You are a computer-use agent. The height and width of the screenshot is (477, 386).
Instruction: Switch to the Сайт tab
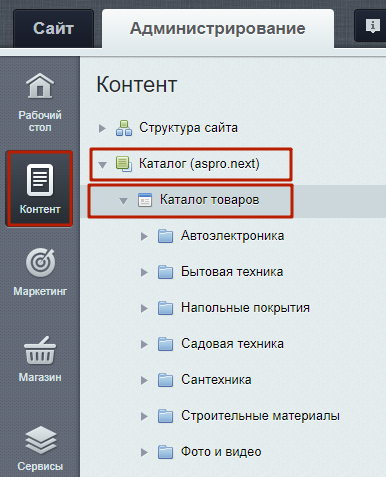pyautogui.click(x=53, y=29)
